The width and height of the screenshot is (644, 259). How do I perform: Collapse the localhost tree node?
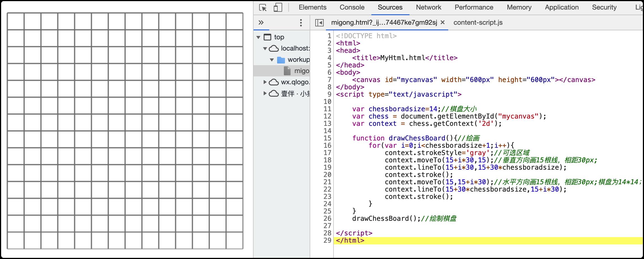[x=265, y=49]
